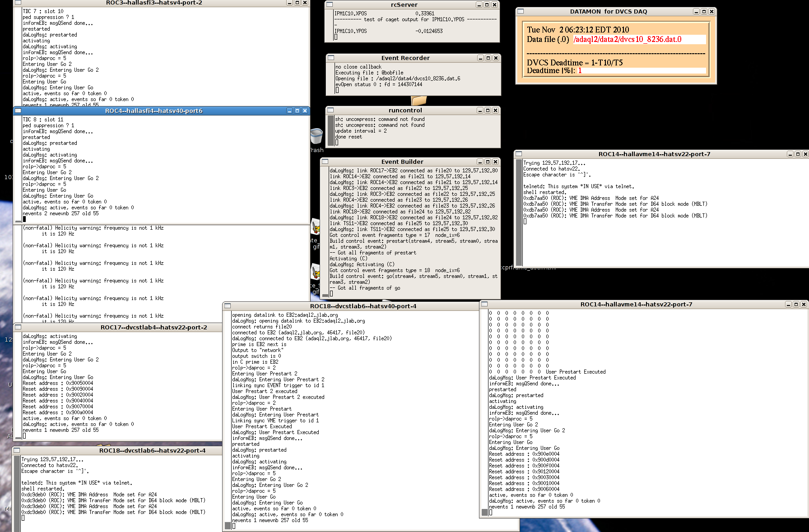The height and width of the screenshot is (532, 809).
Task: Minimize the rcServer window
Action: tap(479, 5)
